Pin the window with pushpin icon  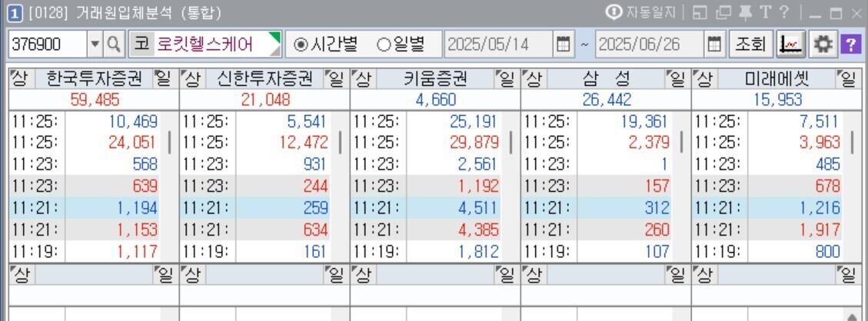point(746,13)
